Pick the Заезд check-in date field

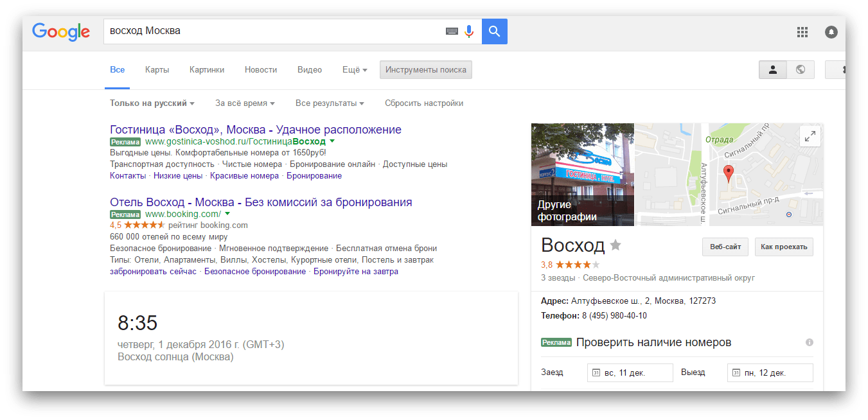click(630, 372)
